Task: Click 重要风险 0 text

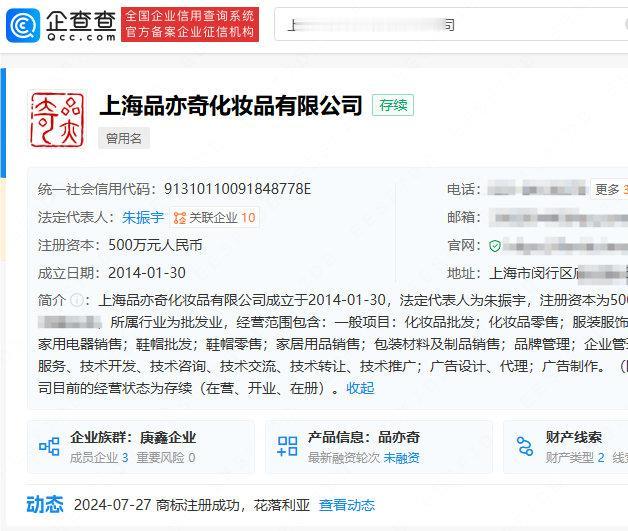Action: 166,457
